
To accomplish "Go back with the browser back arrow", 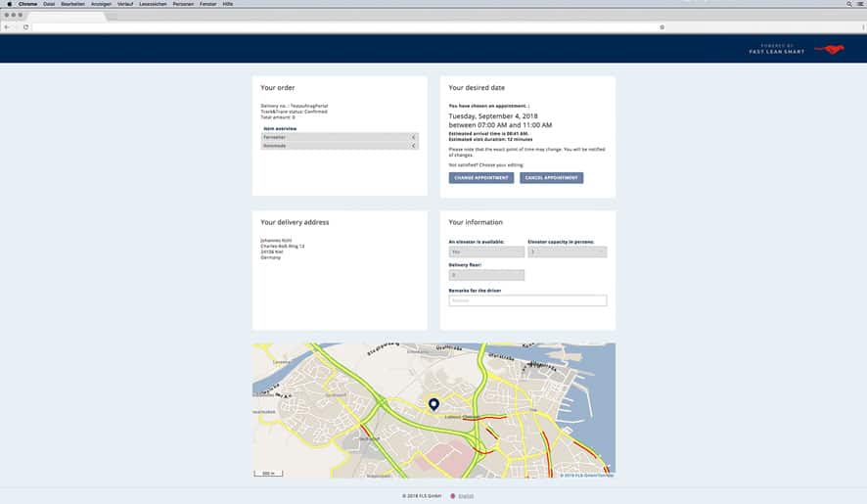I will click(7, 27).
